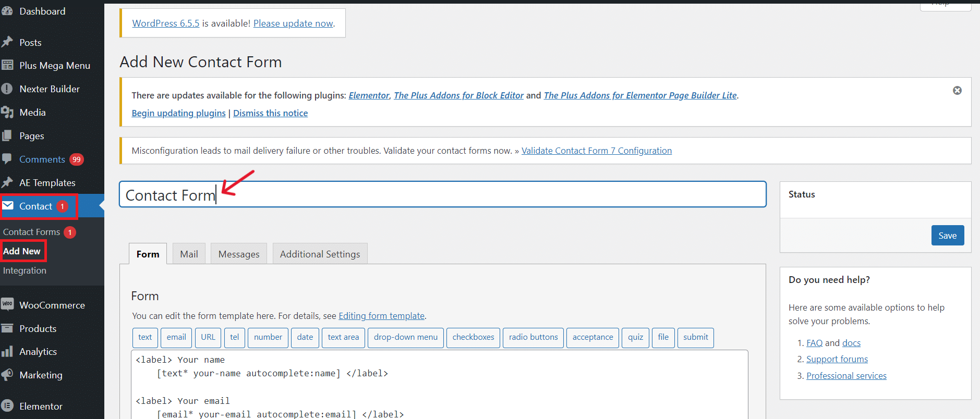
Task: Click the Media library icon
Action: (x=7, y=112)
